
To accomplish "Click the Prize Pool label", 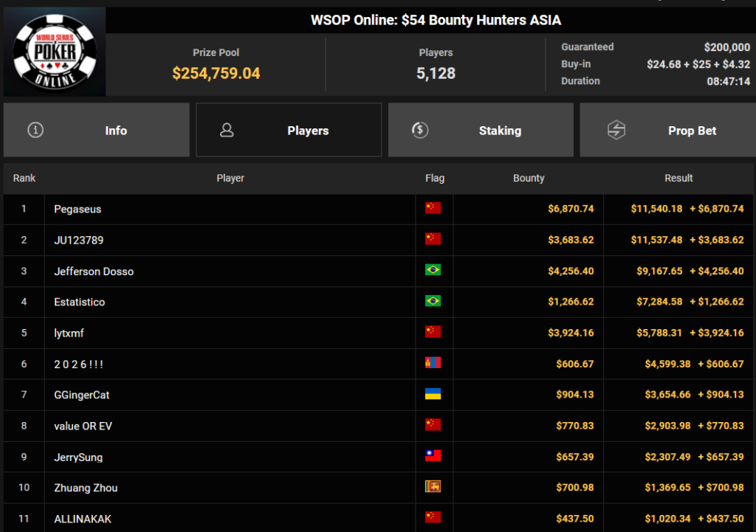I will 216,52.
